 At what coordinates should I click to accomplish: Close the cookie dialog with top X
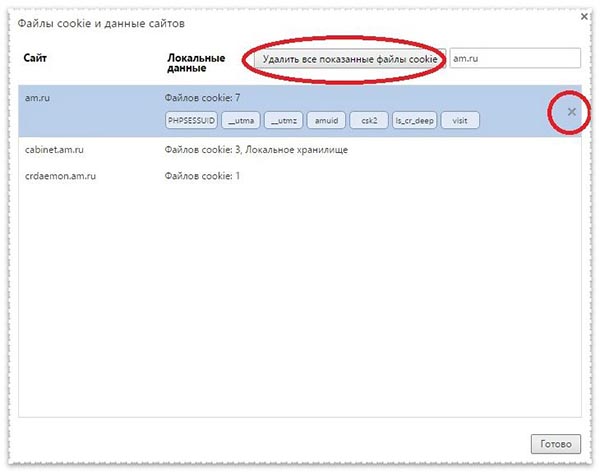(584, 16)
